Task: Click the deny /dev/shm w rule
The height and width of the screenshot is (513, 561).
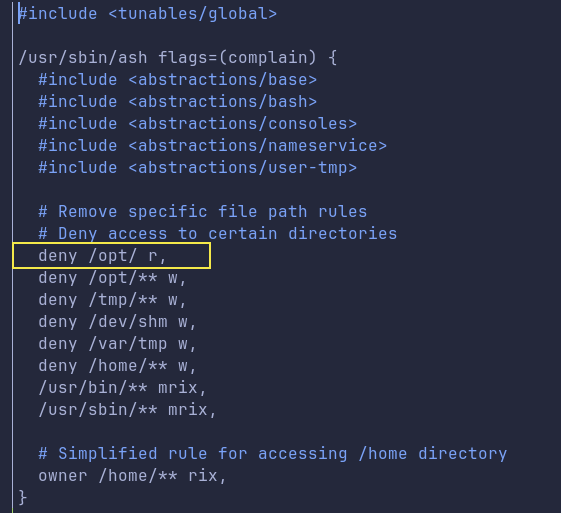Action: 117,322
